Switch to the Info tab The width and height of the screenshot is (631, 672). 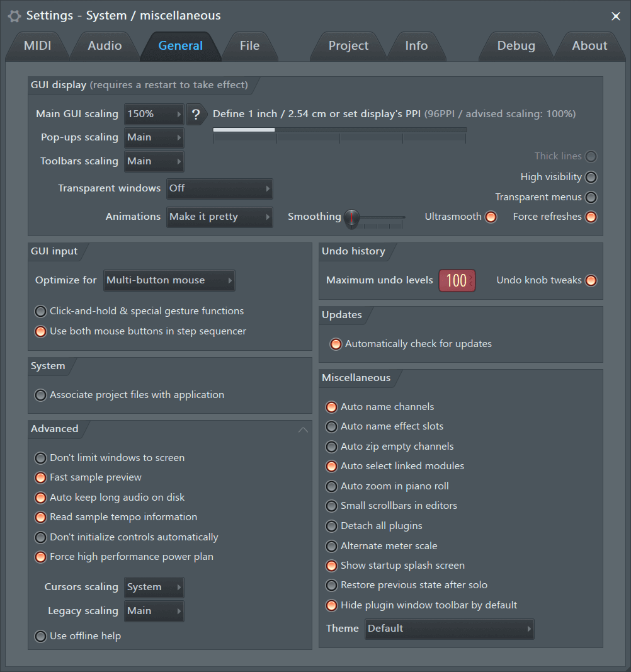tap(416, 46)
